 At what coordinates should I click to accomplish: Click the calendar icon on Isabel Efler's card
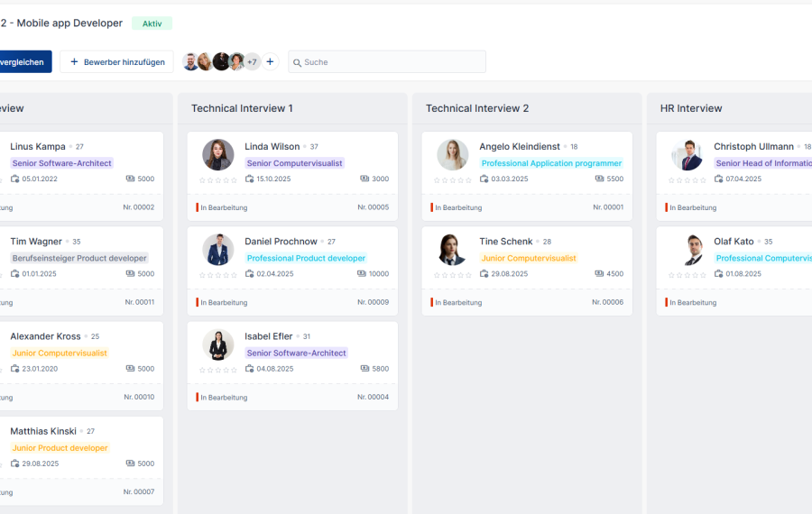pyautogui.click(x=250, y=369)
